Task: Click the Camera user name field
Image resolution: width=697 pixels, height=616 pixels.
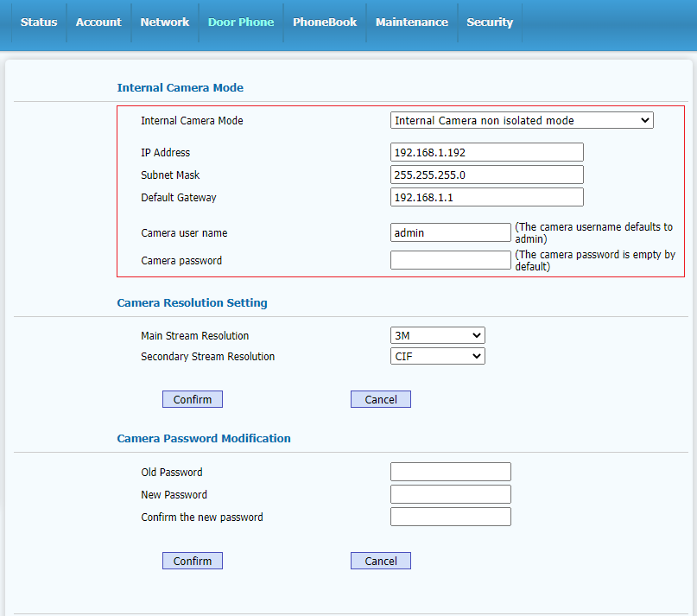Action: (x=450, y=232)
